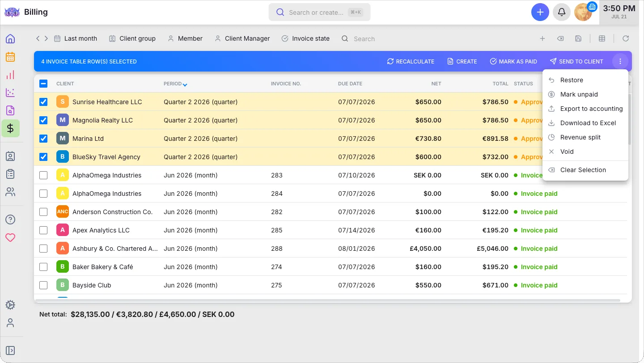Click the Bayside Club client name
Viewport: 644px width, 363px height.
pos(92,285)
